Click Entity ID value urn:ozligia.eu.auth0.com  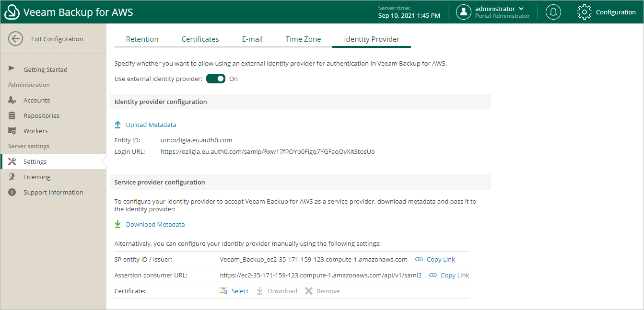196,140
